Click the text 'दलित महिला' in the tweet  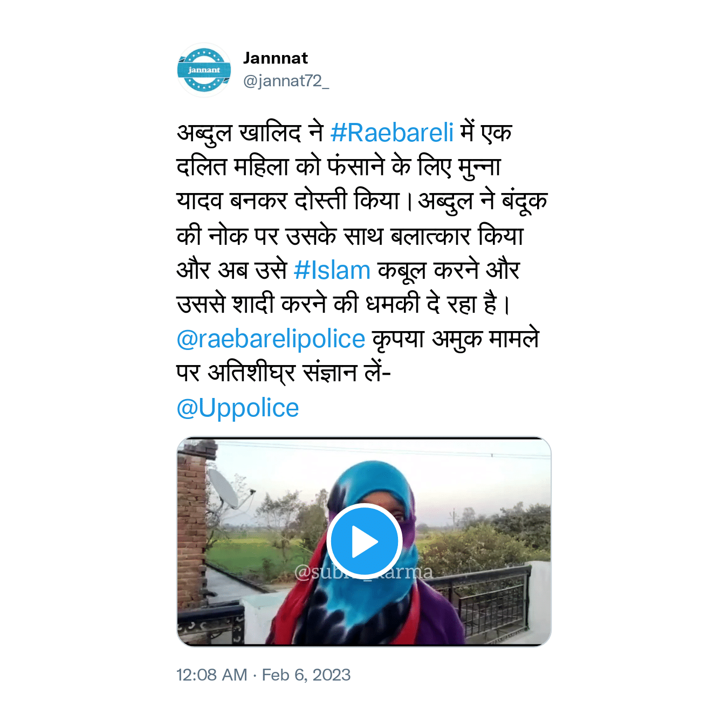(233, 167)
